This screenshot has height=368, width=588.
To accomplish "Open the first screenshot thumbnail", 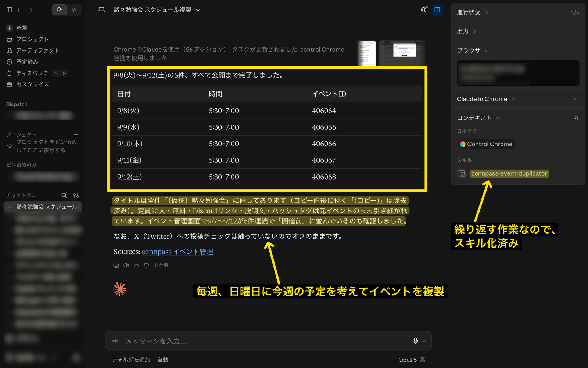I will [x=366, y=53].
